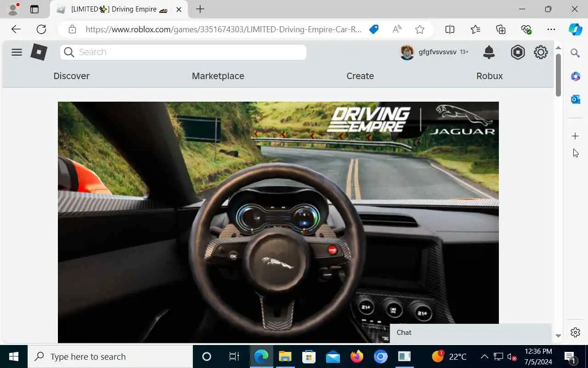Viewport: 588px width, 368px height.
Task: Click the page scrollbar up arrow
Action: [559, 48]
